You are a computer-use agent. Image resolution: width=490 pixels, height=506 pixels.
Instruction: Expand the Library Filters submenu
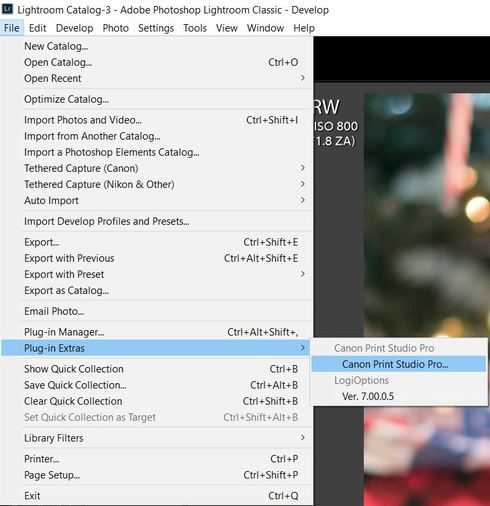[x=157, y=438]
